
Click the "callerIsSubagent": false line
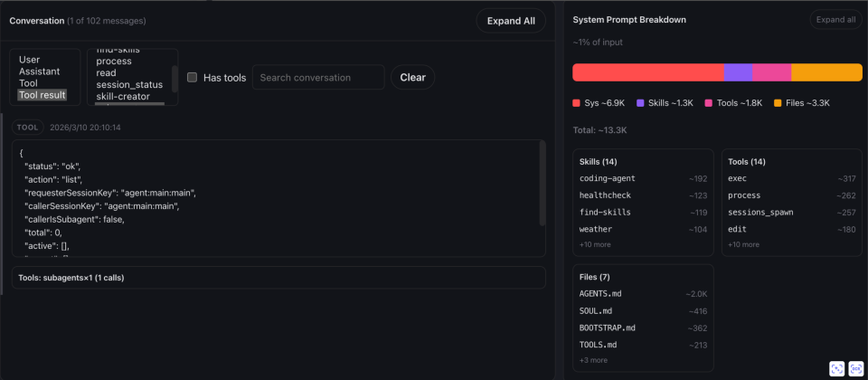[x=75, y=219]
